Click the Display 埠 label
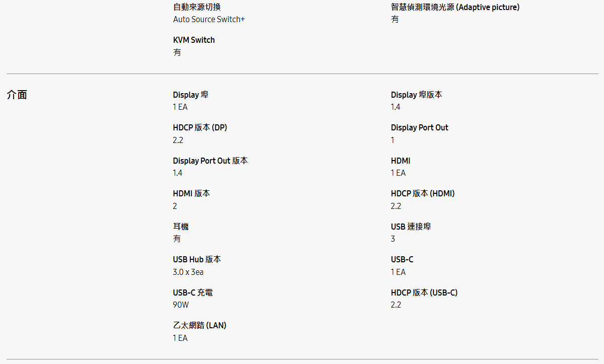The image size is (604, 364). pos(191,95)
